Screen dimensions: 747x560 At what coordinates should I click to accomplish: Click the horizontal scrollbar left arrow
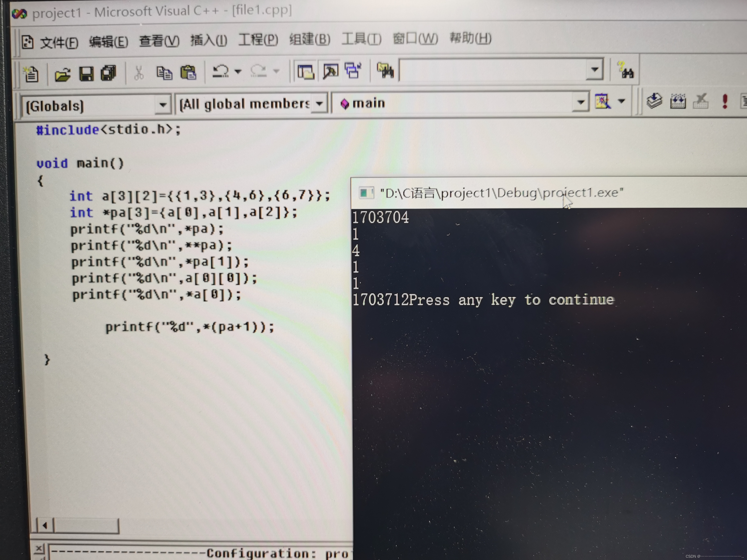(x=45, y=525)
